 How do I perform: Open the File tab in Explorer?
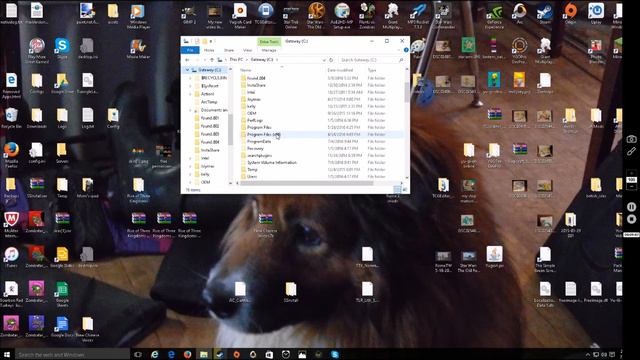click(190, 50)
